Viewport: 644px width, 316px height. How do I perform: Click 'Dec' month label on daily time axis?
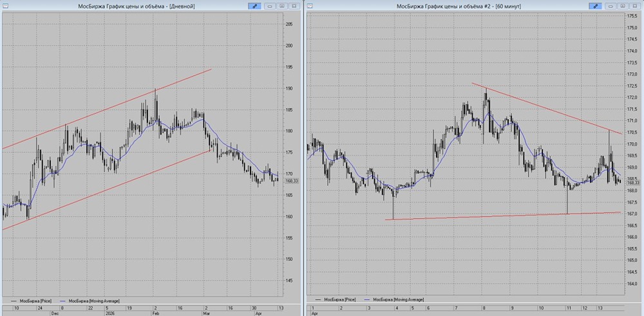55,313
